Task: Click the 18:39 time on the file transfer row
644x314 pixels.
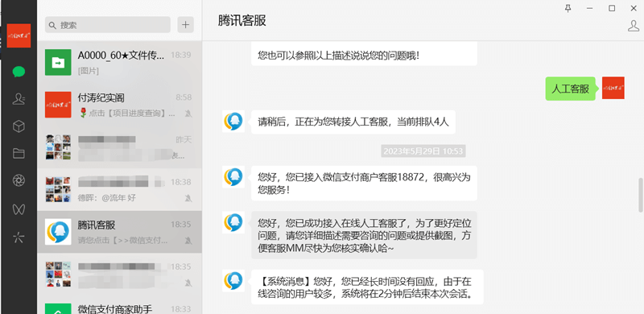Action: [x=181, y=55]
